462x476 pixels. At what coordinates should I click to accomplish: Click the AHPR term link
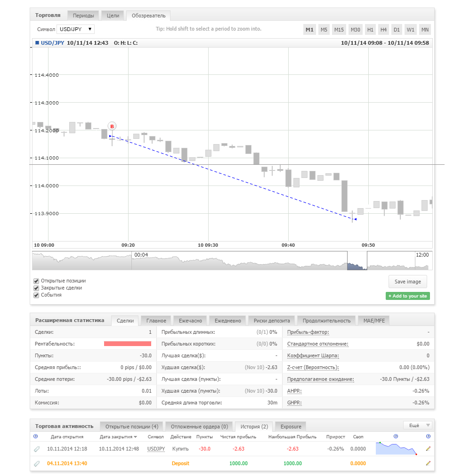pyautogui.click(x=294, y=391)
